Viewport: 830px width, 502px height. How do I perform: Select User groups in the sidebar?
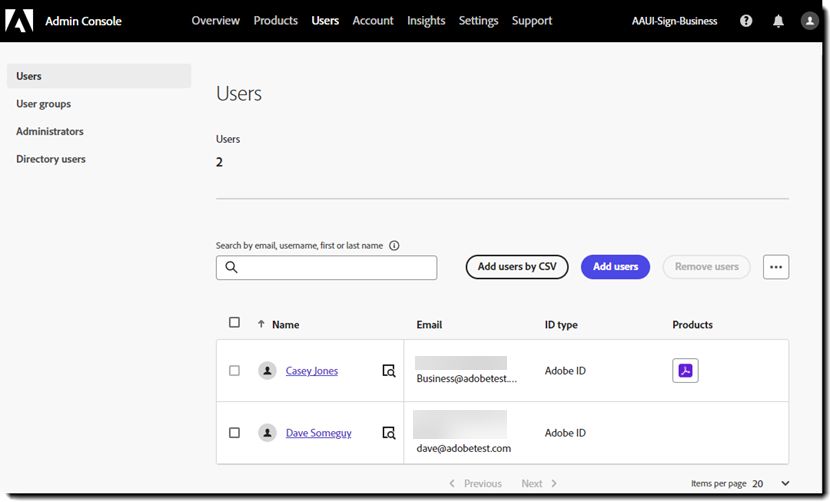pos(43,104)
